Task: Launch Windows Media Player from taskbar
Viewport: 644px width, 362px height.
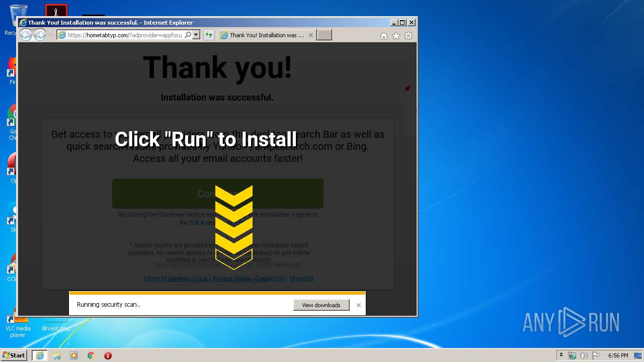Action: pos(74,355)
